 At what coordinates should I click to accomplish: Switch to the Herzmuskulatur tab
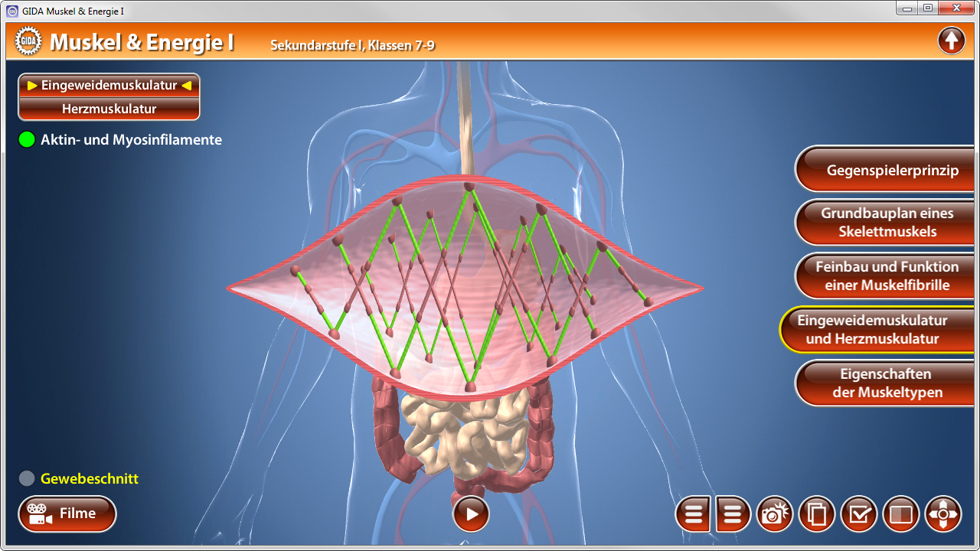[109, 109]
